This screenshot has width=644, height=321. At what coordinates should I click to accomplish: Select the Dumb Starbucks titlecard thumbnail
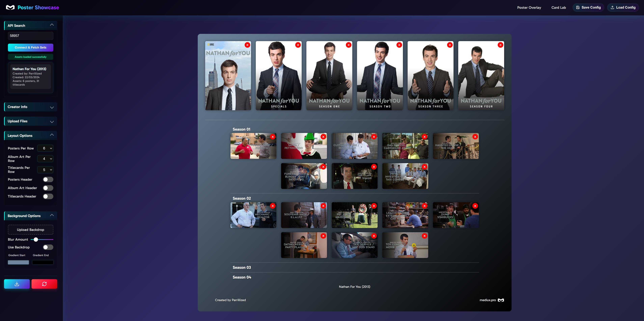(x=456, y=215)
